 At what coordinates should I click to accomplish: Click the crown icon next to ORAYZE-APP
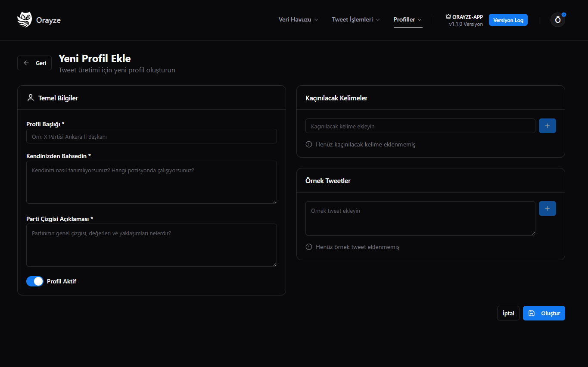click(x=448, y=17)
